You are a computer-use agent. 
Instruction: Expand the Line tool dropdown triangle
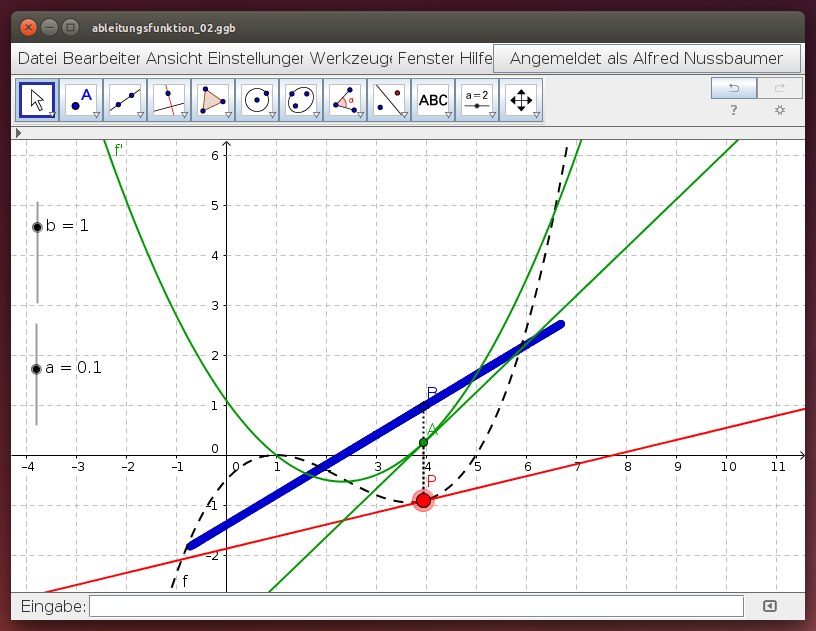point(141,115)
